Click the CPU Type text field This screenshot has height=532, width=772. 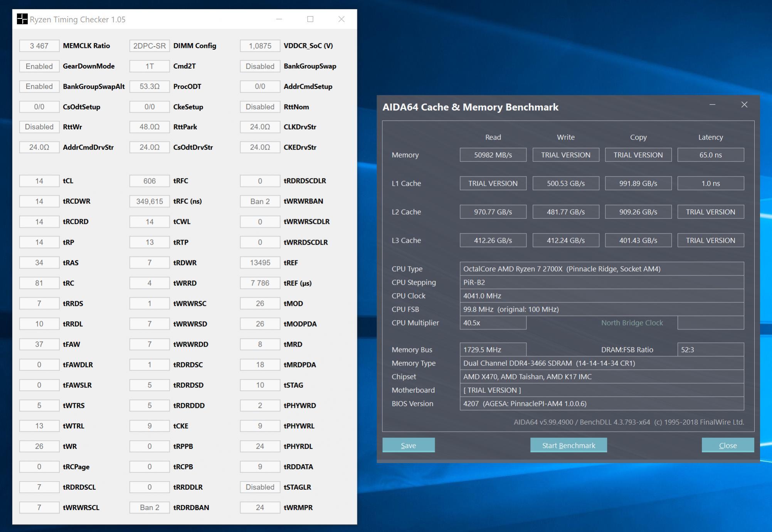pos(601,269)
